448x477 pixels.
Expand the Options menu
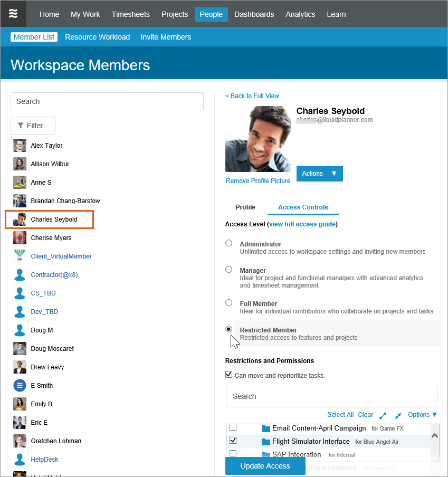click(x=423, y=415)
